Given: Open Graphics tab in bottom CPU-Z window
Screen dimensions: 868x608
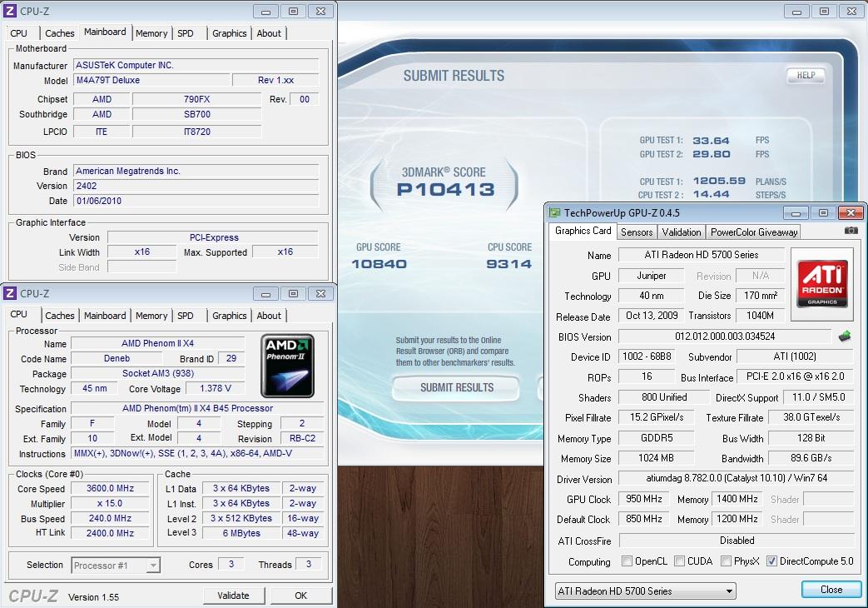Looking at the screenshot, I should coord(229,316).
